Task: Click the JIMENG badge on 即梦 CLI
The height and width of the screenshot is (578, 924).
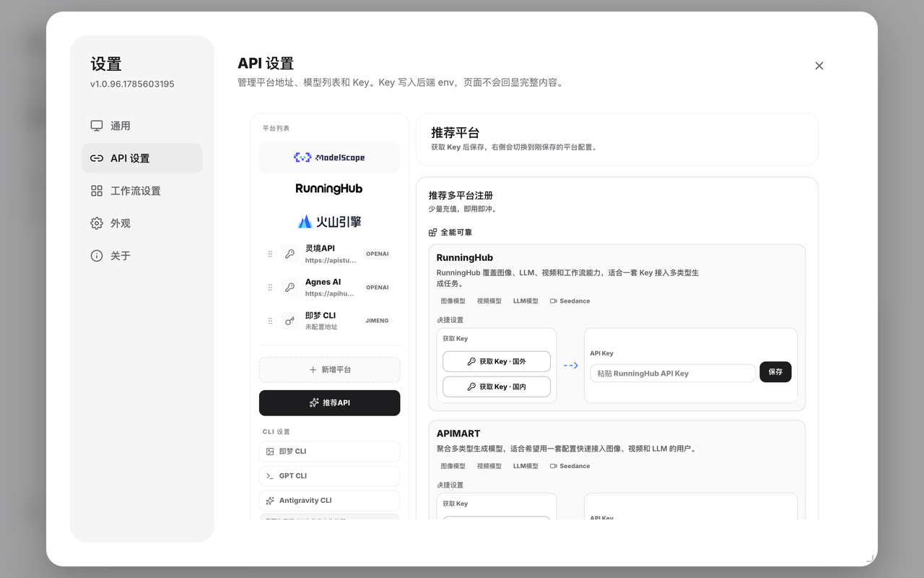Action: pyautogui.click(x=378, y=321)
